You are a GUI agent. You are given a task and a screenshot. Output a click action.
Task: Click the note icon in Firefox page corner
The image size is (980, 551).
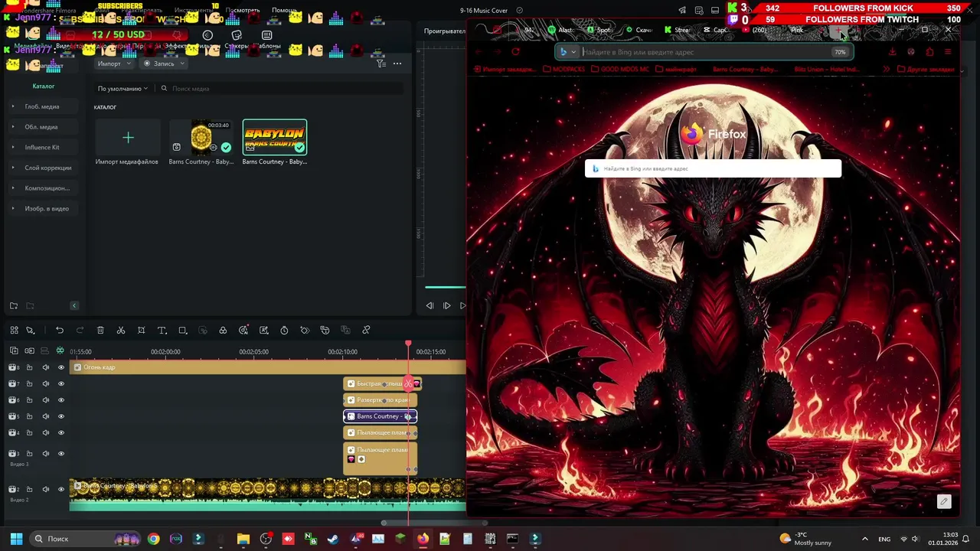click(x=944, y=501)
